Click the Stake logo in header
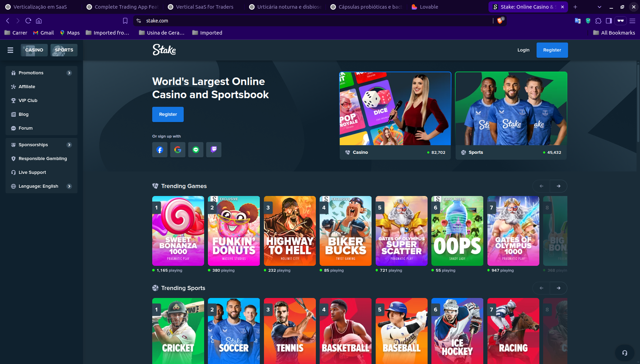 tap(164, 50)
